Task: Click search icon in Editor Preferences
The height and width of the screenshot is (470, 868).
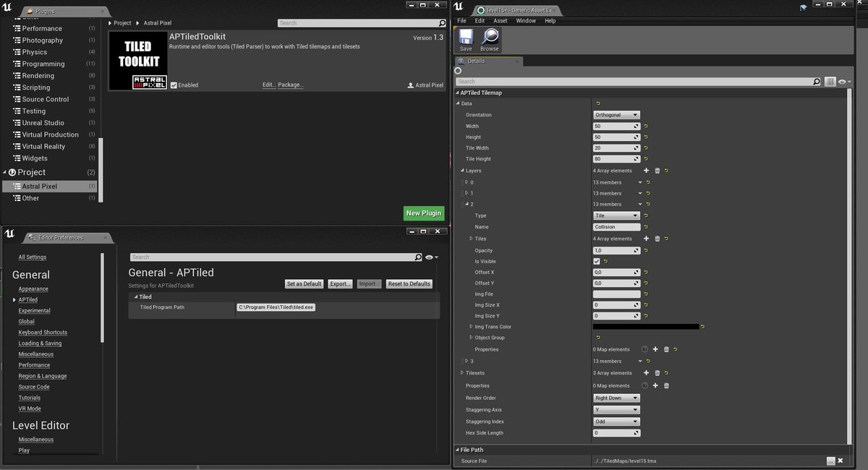Action: [x=418, y=257]
